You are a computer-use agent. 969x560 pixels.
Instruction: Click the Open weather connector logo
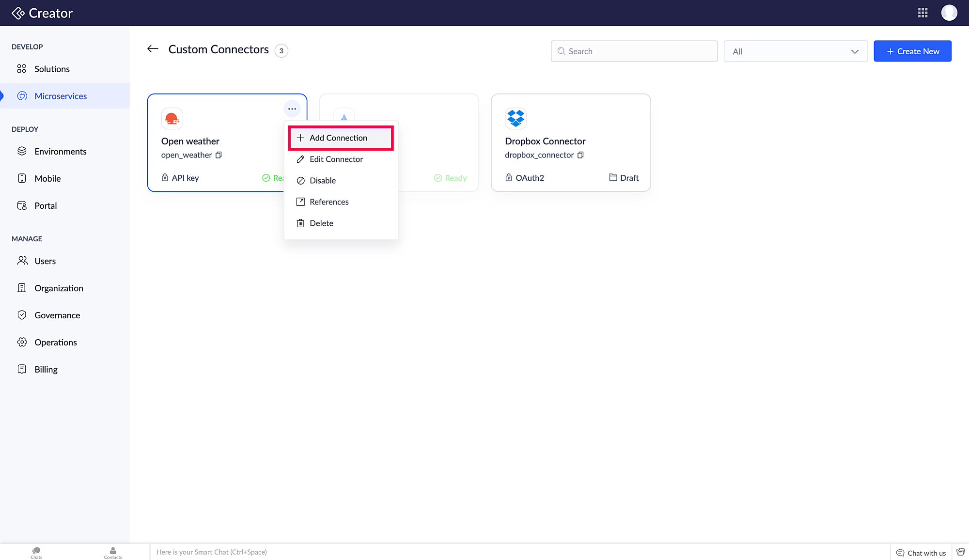click(x=172, y=118)
